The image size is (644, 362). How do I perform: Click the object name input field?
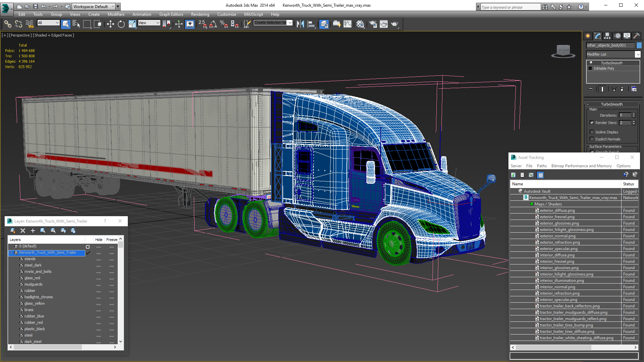[x=610, y=45]
